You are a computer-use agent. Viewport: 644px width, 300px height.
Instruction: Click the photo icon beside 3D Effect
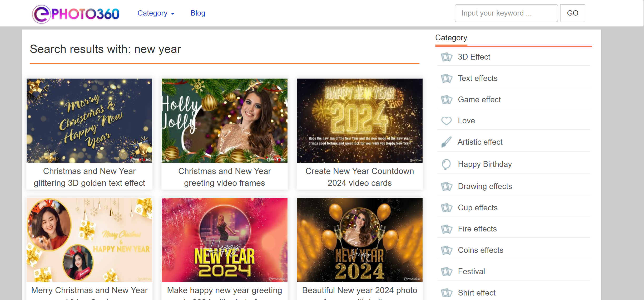coord(447,57)
